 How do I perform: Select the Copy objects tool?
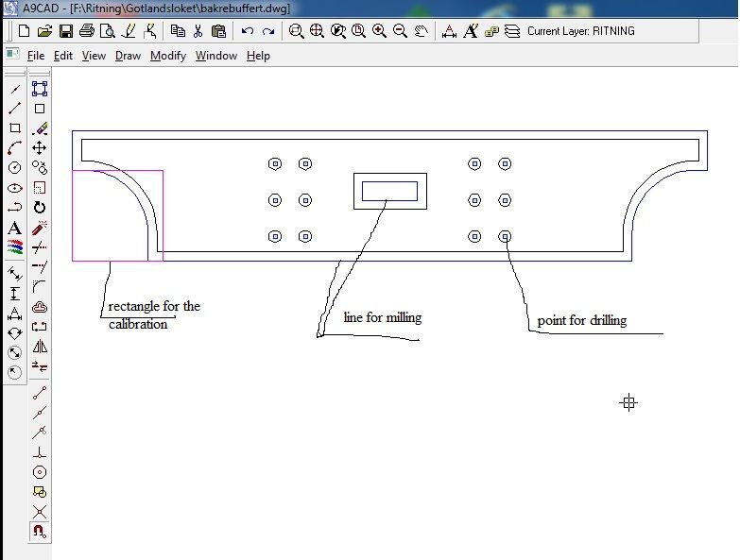point(40,168)
